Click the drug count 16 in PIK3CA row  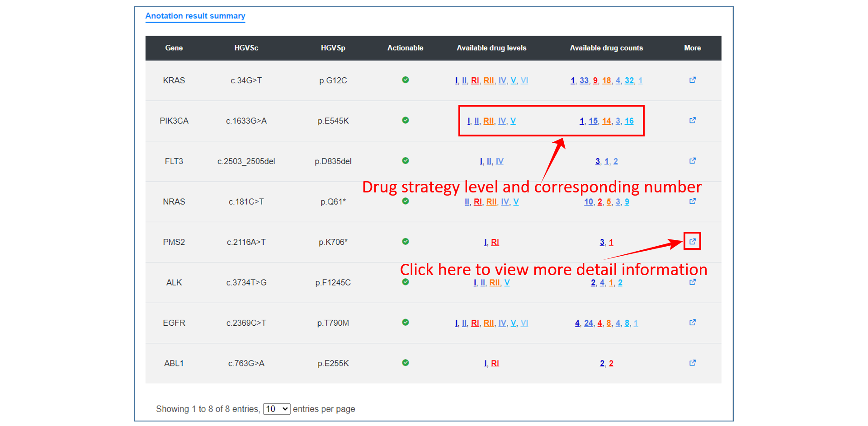pyautogui.click(x=629, y=121)
